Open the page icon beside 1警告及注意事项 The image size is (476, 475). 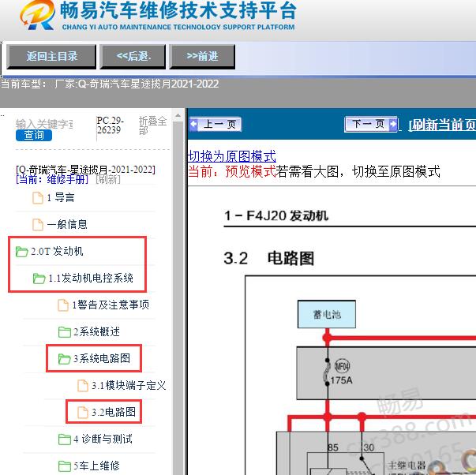[x=63, y=305]
